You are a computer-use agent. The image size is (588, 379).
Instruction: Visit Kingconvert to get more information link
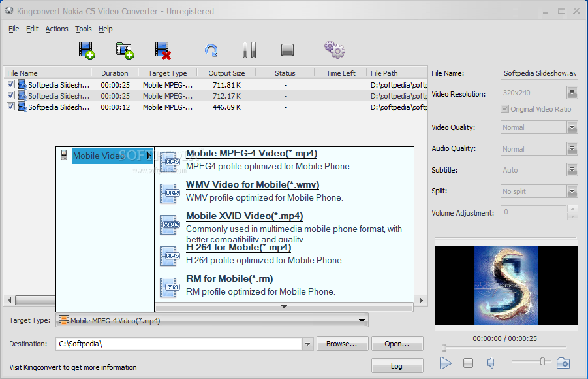(x=73, y=367)
